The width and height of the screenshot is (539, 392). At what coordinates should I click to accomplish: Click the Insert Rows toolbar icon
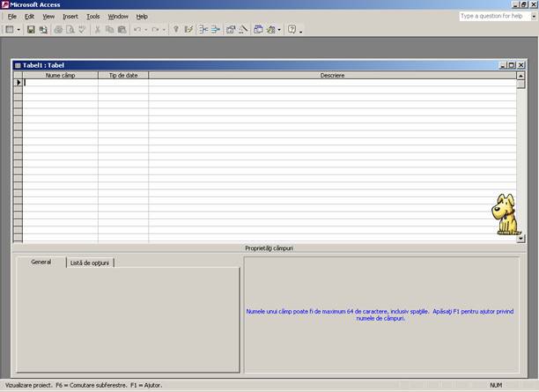pos(203,30)
